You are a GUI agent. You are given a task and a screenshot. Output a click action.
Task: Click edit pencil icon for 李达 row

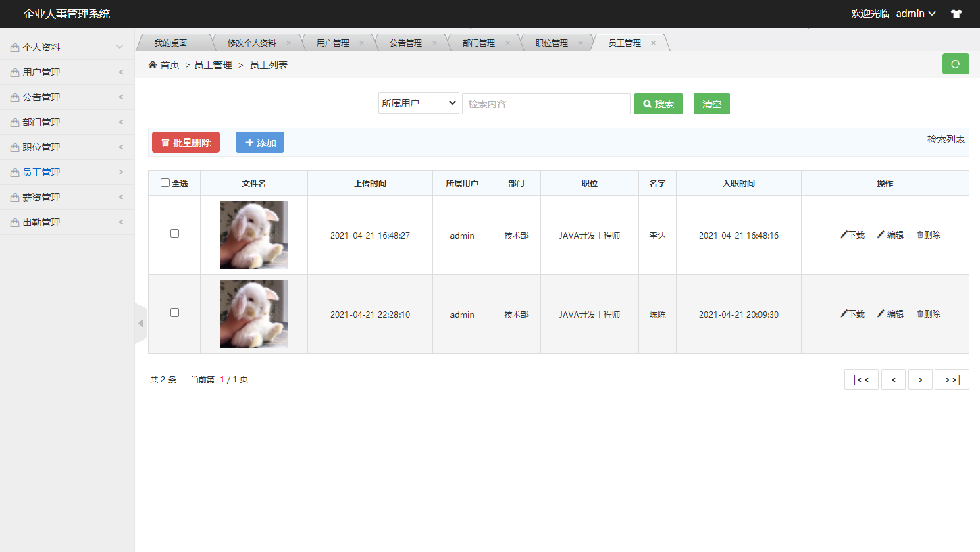(881, 235)
